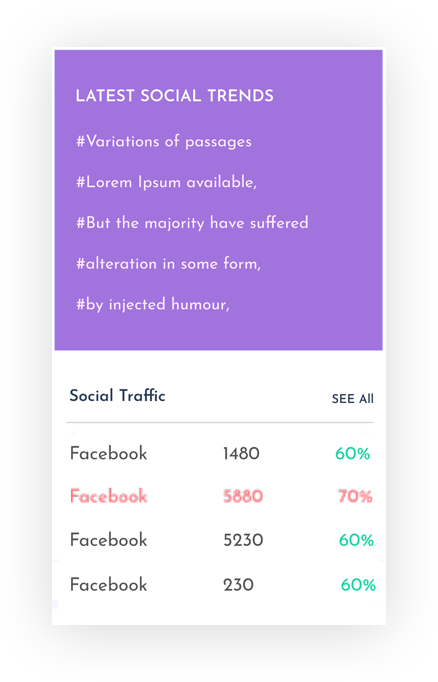Open the #Lorem Ipsum available hashtag
This screenshot has width=438, height=682.
[167, 182]
